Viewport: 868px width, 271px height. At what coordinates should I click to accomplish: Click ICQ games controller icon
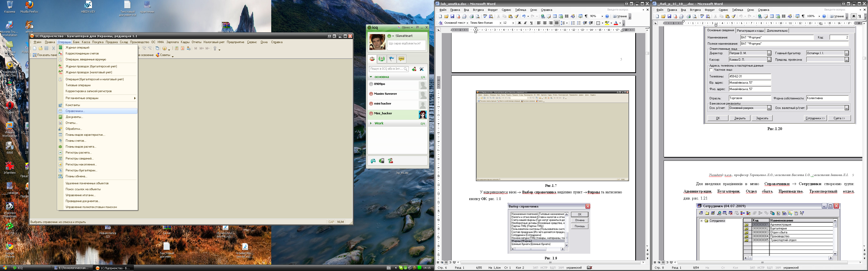pos(373,161)
